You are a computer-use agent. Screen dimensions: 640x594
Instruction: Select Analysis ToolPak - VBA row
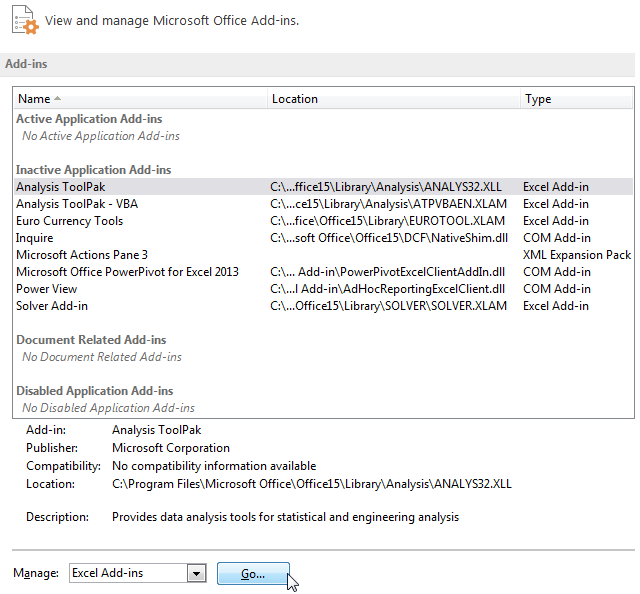tap(323, 204)
